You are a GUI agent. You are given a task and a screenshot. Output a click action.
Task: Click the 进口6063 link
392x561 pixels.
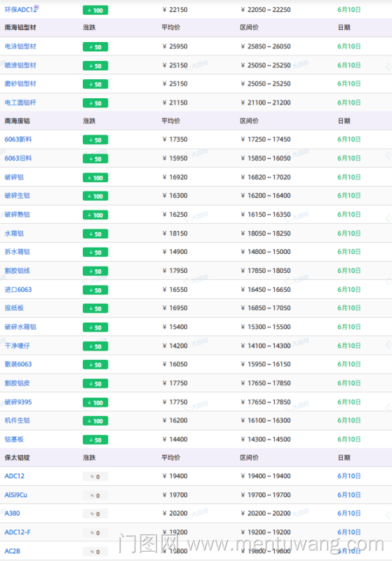[18, 290]
